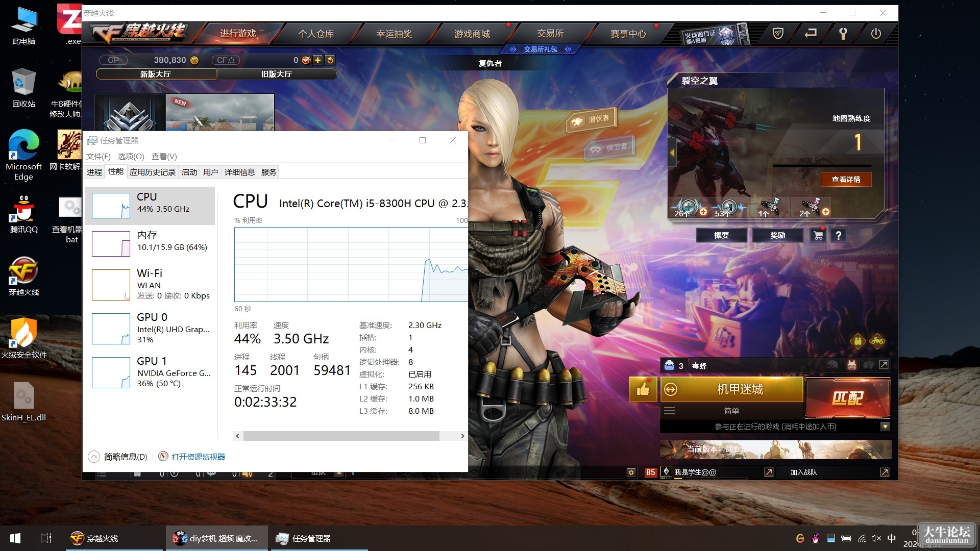Open the 个人仓库 tab in CrossFire
Image resolution: width=980 pixels, height=551 pixels.
pos(316,34)
